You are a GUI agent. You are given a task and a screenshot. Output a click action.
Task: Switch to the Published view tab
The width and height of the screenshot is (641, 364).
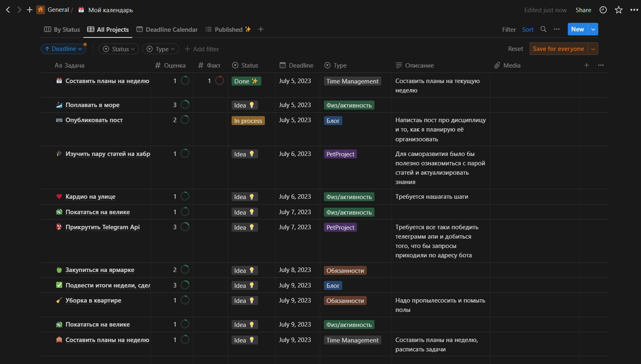tap(229, 29)
